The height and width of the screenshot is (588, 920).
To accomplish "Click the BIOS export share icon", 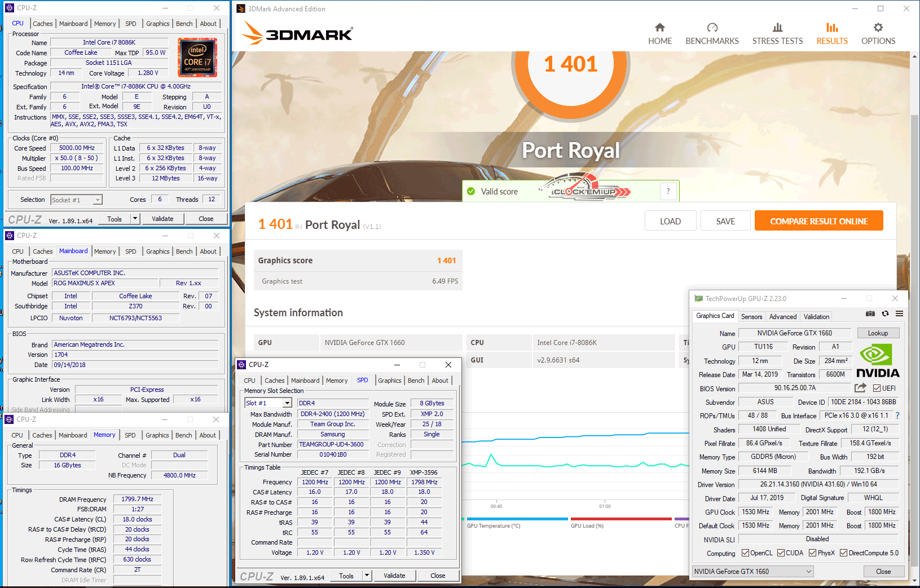I will (x=860, y=388).
